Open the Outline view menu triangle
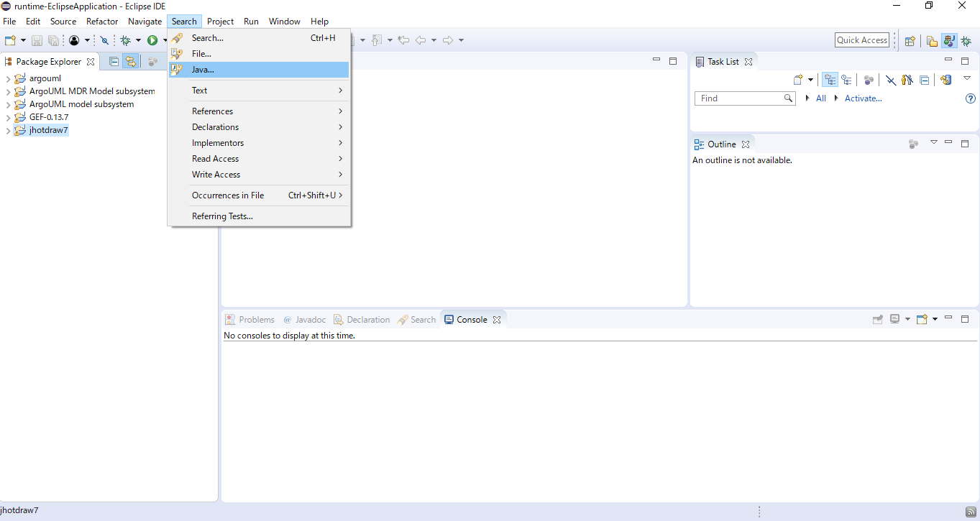This screenshot has width=980, height=521. point(934,142)
